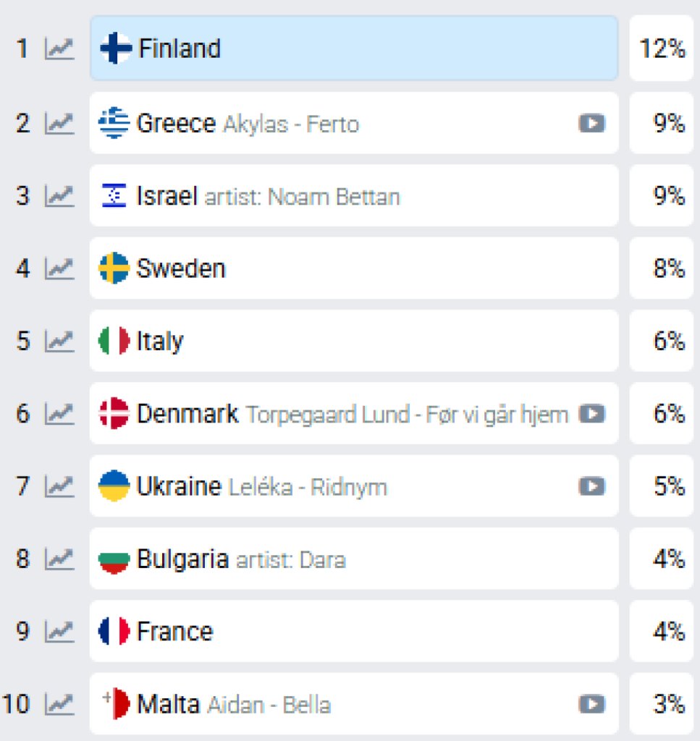Click the Ukraine flag icon

[x=114, y=486]
